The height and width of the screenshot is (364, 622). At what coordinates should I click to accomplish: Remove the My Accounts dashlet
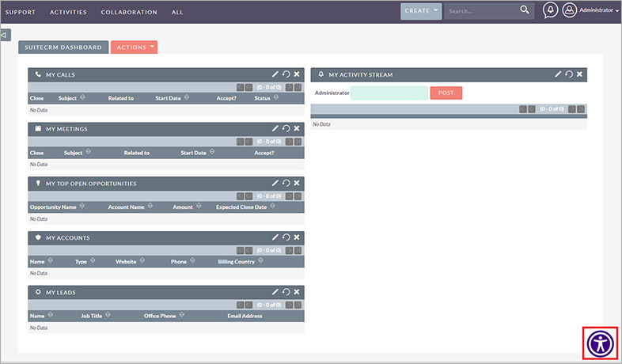(x=297, y=237)
